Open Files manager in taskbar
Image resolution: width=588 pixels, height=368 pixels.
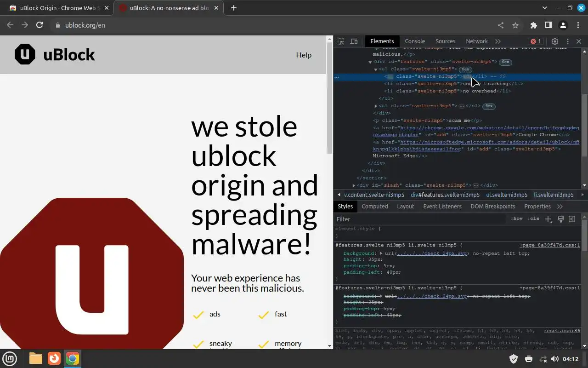coord(35,358)
